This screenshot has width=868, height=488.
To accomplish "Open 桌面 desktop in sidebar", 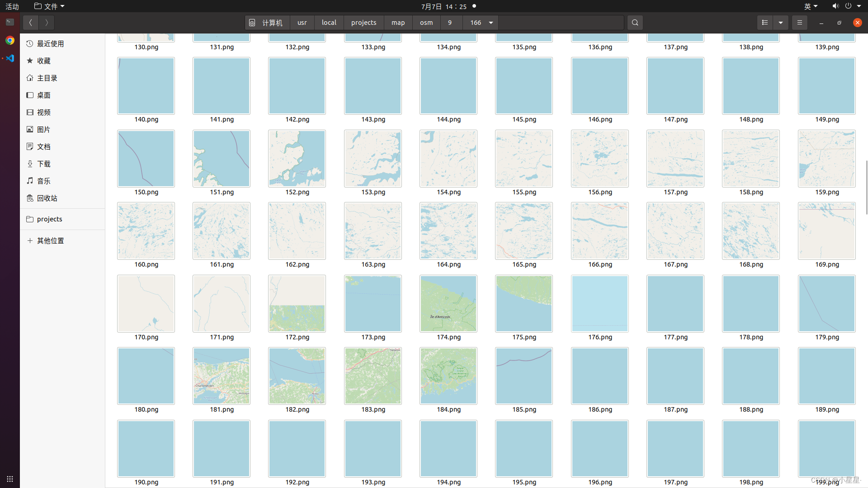I will [x=62, y=95].
